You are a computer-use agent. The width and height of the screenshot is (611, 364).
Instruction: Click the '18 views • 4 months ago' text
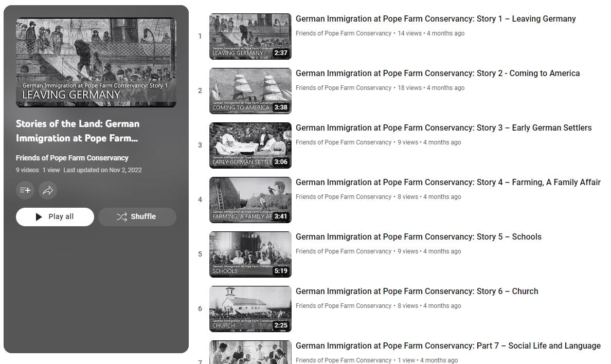click(x=431, y=88)
